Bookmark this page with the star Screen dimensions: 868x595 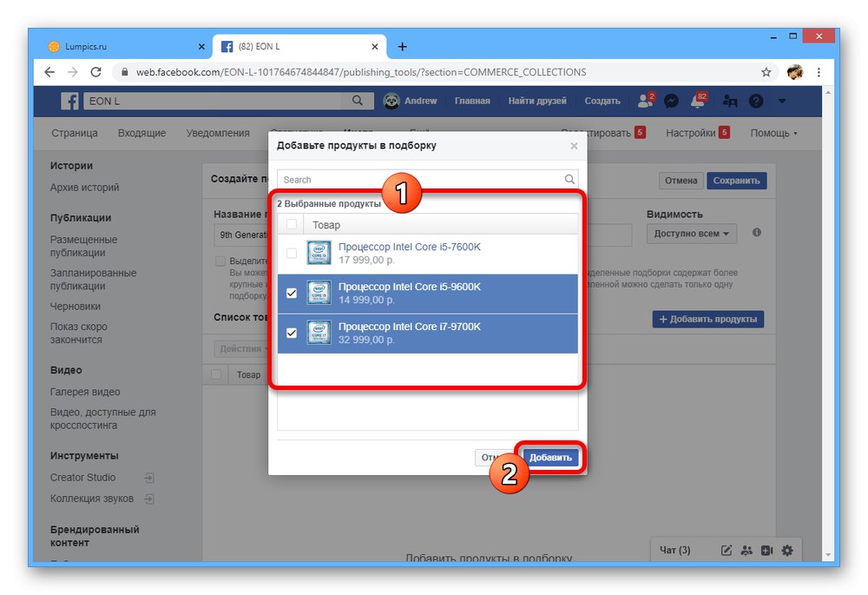[x=766, y=72]
